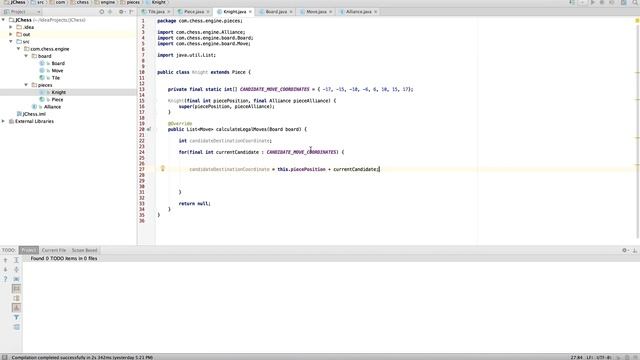Toggle preview icon in TODO panel
Image resolution: width=640 pixels, height=360 pixels.
(x=16, y=327)
